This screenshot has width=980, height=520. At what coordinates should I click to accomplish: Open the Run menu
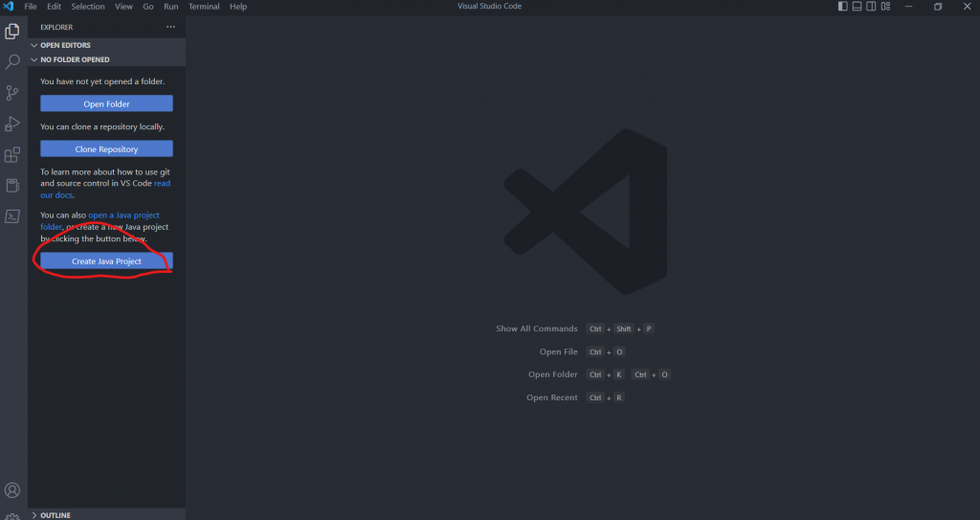point(170,7)
